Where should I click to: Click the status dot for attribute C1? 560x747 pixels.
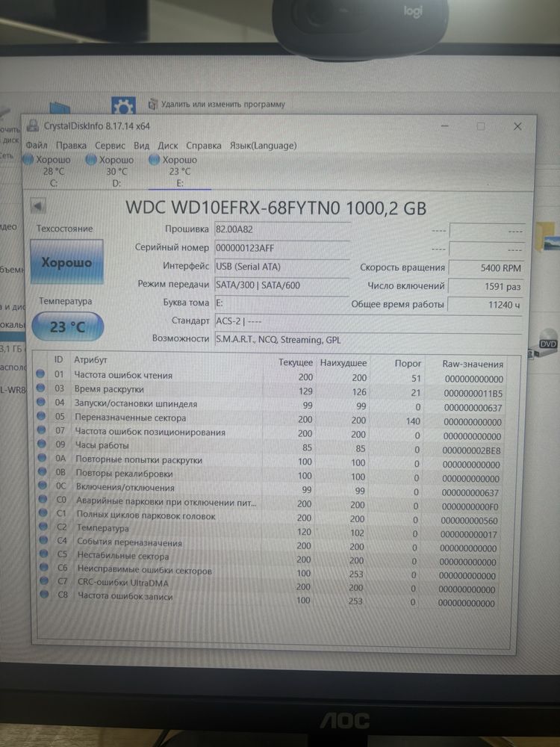point(43,513)
